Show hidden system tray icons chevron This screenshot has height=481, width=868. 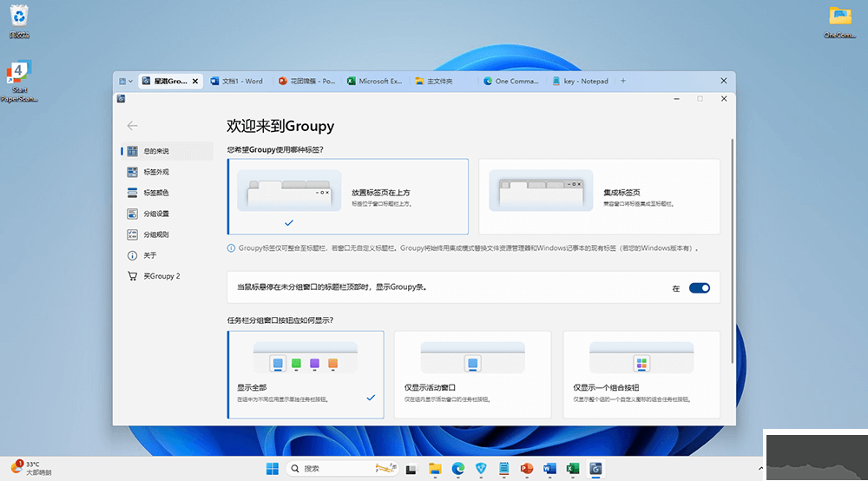point(760,468)
